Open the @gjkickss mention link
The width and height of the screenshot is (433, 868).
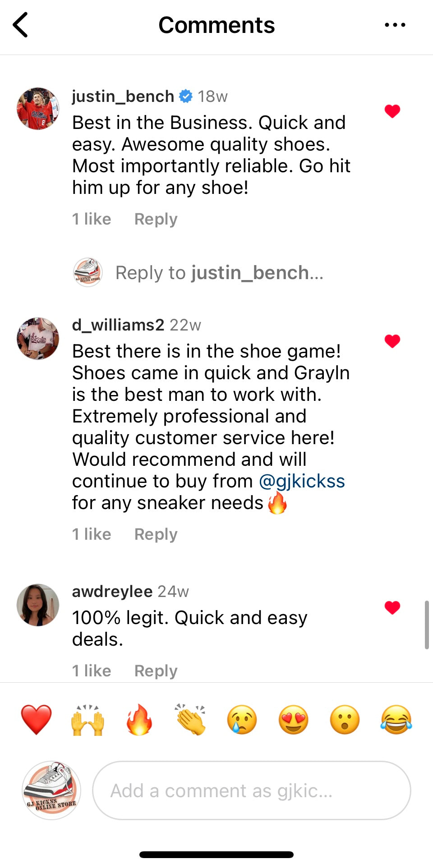[302, 481]
